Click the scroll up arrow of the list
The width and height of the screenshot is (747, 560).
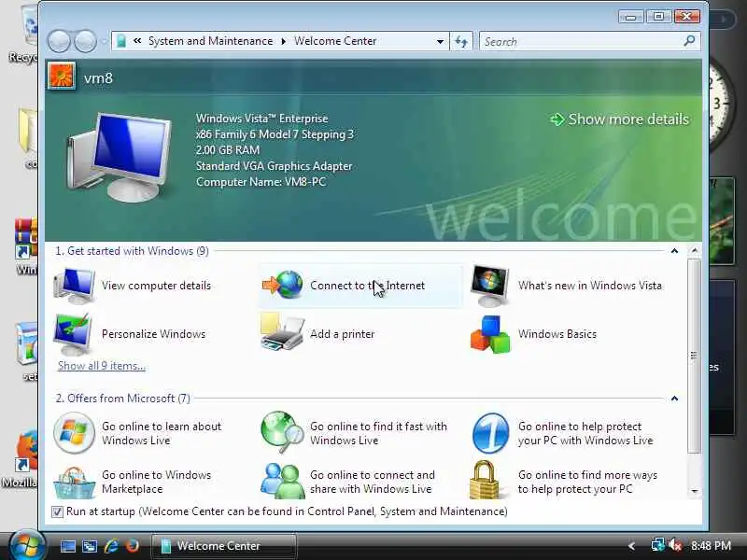coord(695,250)
